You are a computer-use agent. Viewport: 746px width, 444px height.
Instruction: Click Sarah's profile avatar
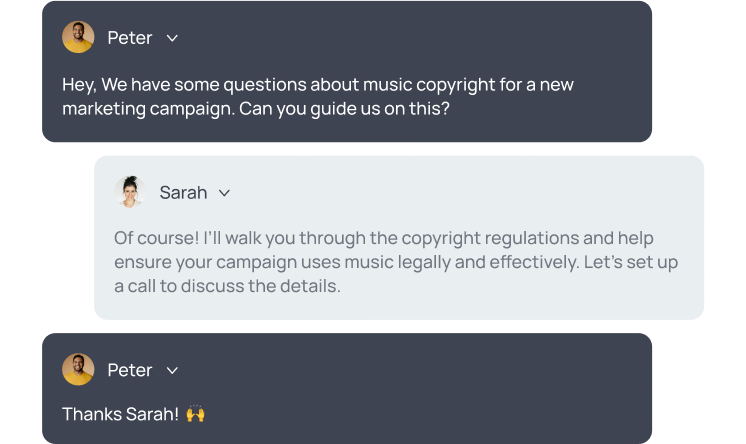130,192
